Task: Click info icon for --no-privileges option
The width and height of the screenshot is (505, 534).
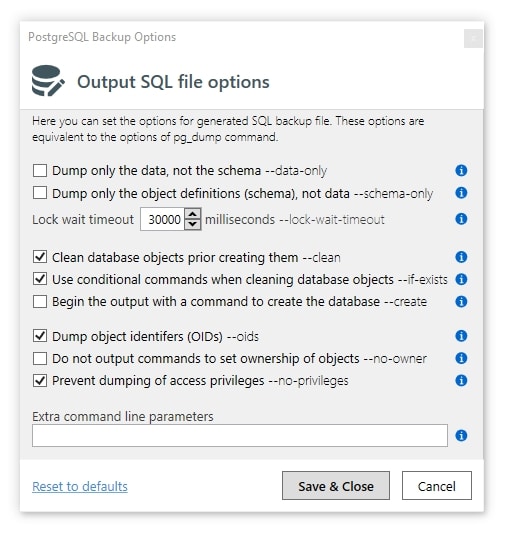Action: click(x=461, y=380)
